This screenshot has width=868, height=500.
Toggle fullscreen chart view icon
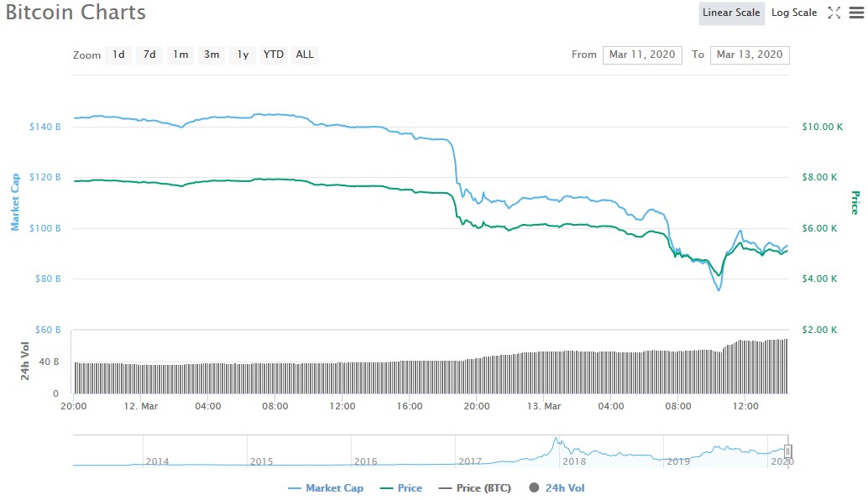(x=834, y=13)
